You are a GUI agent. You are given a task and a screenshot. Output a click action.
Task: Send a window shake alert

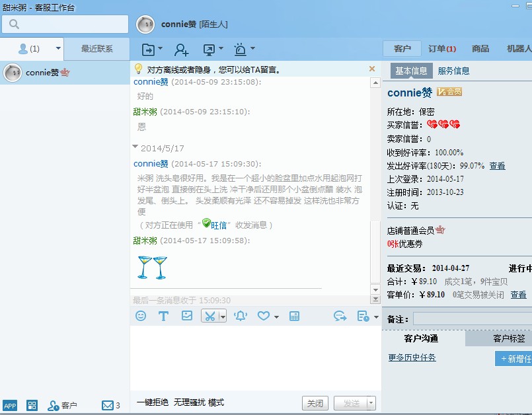pos(241,317)
